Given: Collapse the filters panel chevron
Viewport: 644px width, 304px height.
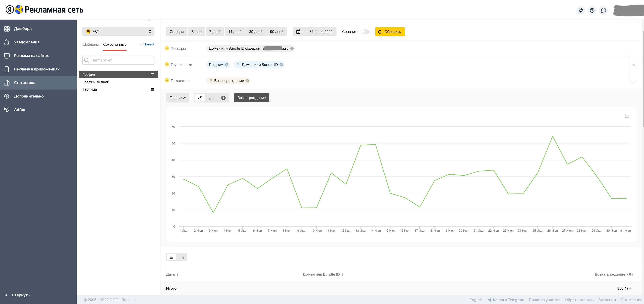Looking at the screenshot, I should [633, 65].
